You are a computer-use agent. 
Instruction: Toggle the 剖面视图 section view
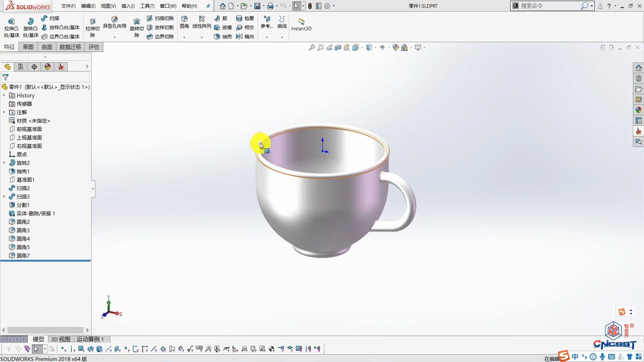pyautogui.click(x=338, y=47)
